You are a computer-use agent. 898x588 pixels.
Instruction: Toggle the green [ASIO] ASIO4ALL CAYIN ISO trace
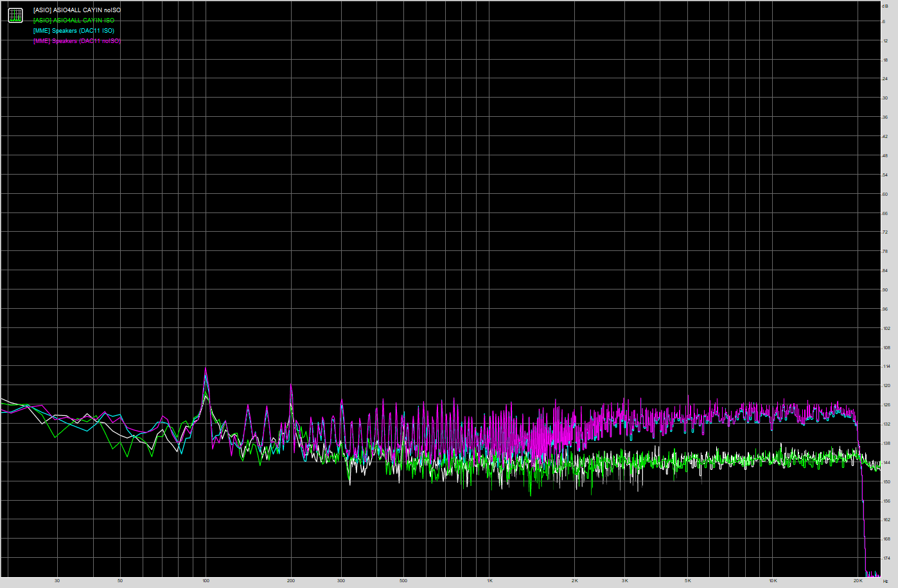(73, 20)
